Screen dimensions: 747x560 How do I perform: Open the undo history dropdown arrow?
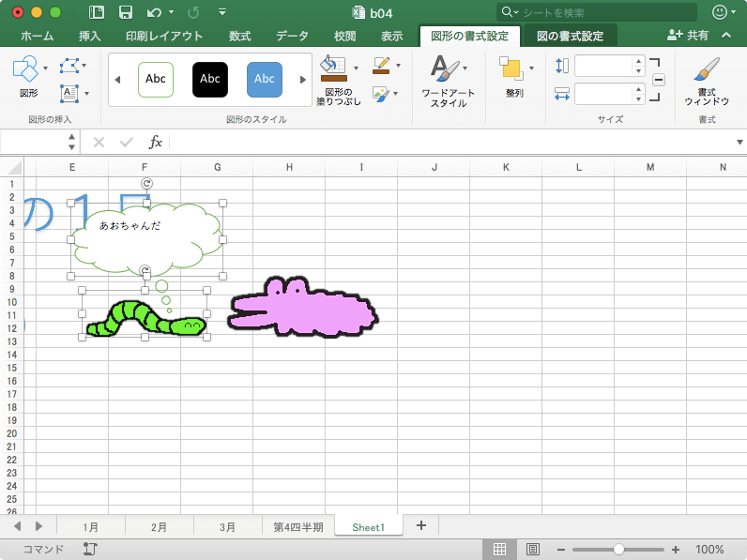(x=171, y=12)
